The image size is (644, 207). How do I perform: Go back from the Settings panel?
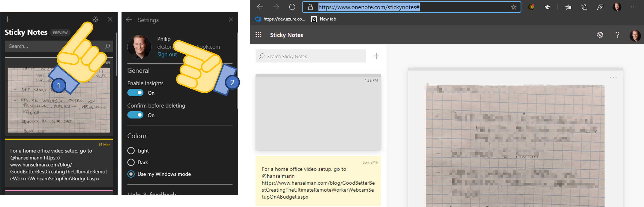(129, 19)
